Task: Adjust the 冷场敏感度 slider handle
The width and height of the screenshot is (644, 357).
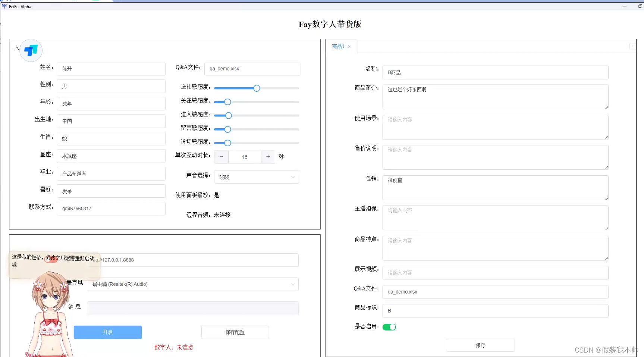Action: (x=227, y=143)
